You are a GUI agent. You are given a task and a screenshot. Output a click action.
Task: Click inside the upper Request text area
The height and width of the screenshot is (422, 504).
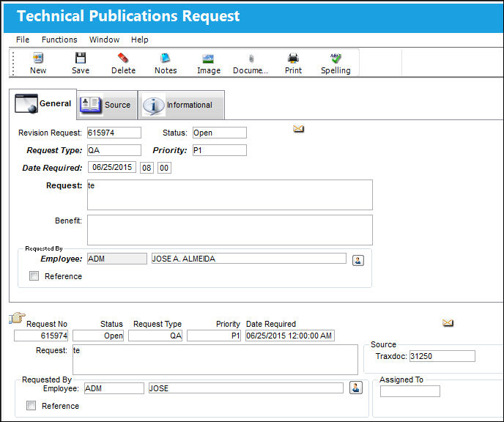pyautogui.click(x=230, y=195)
